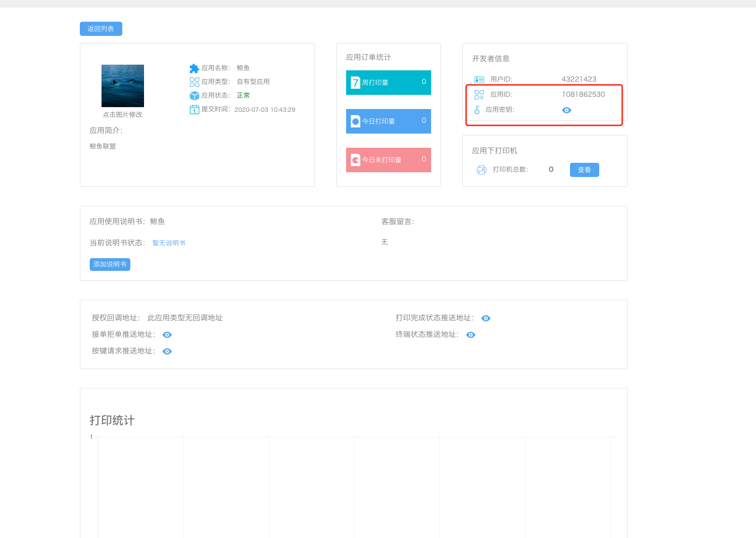The width and height of the screenshot is (756, 538).
Task: Click the whale app thumbnail image
Action: (x=123, y=86)
